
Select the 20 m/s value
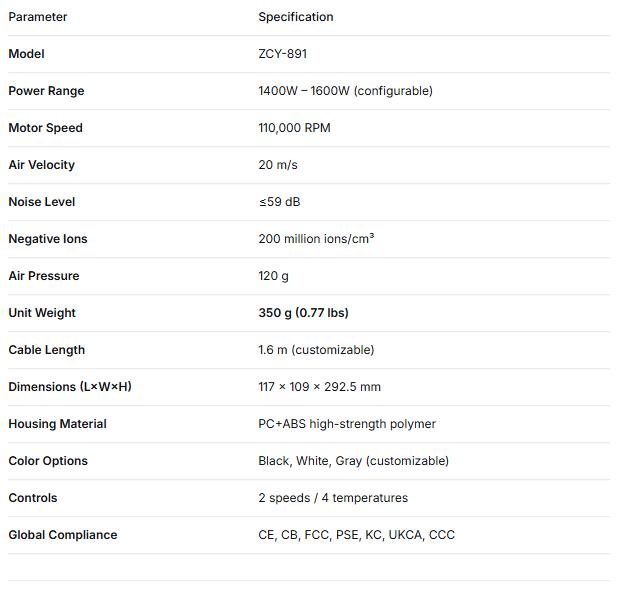278,165
